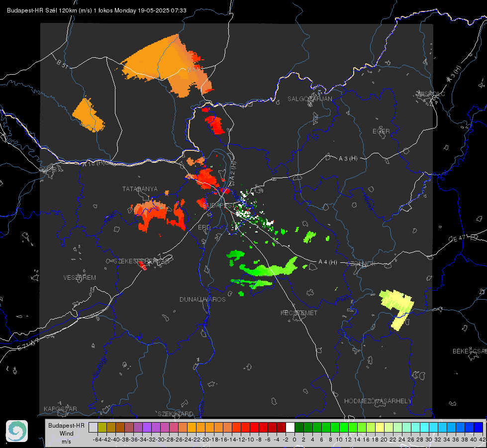Click the SZEKSZÁRD city label
Viewport: 487px width, 448px height.
pos(176,414)
